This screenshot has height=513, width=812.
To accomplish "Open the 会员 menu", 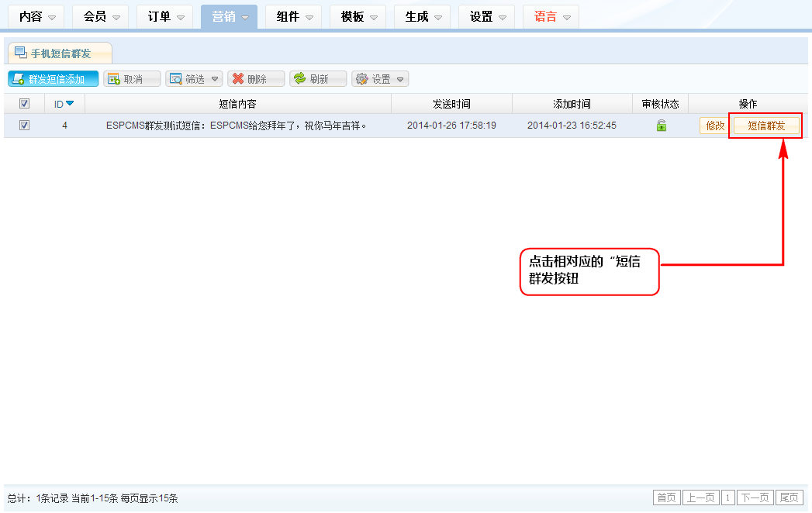I will [101, 16].
